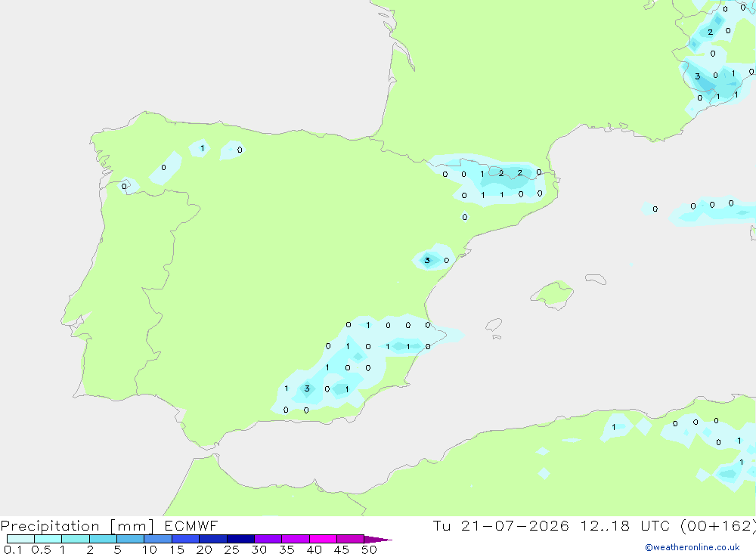Screen dimensions: 756x554
Task: Click legend tick label "30"
Action: (259, 549)
